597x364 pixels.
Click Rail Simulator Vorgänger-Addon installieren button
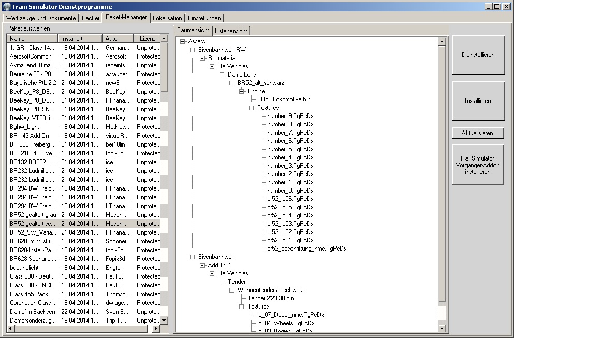(477, 165)
